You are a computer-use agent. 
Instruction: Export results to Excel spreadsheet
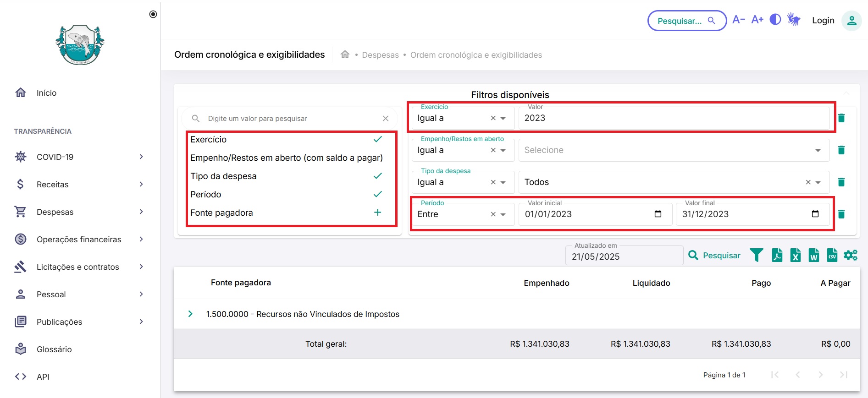(796, 255)
